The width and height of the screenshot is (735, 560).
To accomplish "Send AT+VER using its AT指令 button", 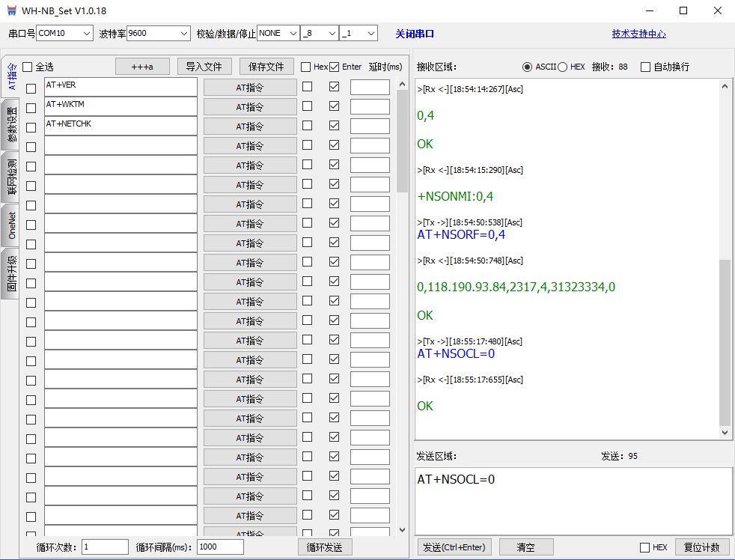I will 250,88.
